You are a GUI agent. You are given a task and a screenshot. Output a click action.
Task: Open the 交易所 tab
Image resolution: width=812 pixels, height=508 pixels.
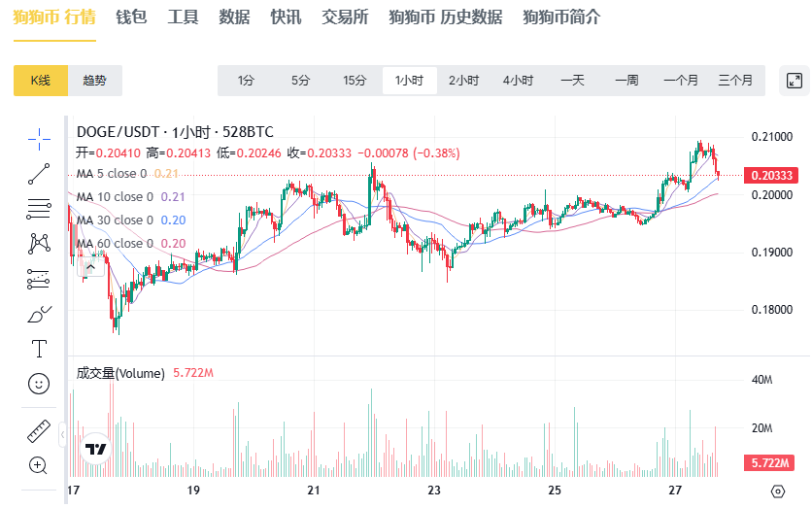[x=345, y=17]
